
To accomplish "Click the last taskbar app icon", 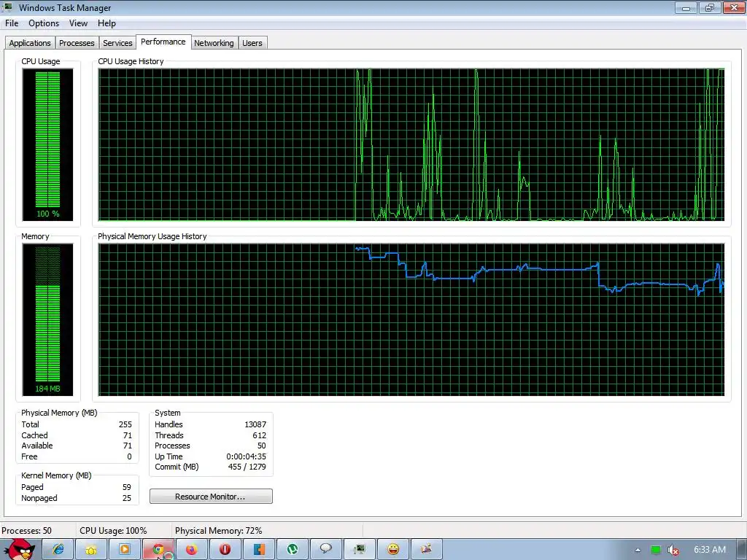I will point(426,550).
